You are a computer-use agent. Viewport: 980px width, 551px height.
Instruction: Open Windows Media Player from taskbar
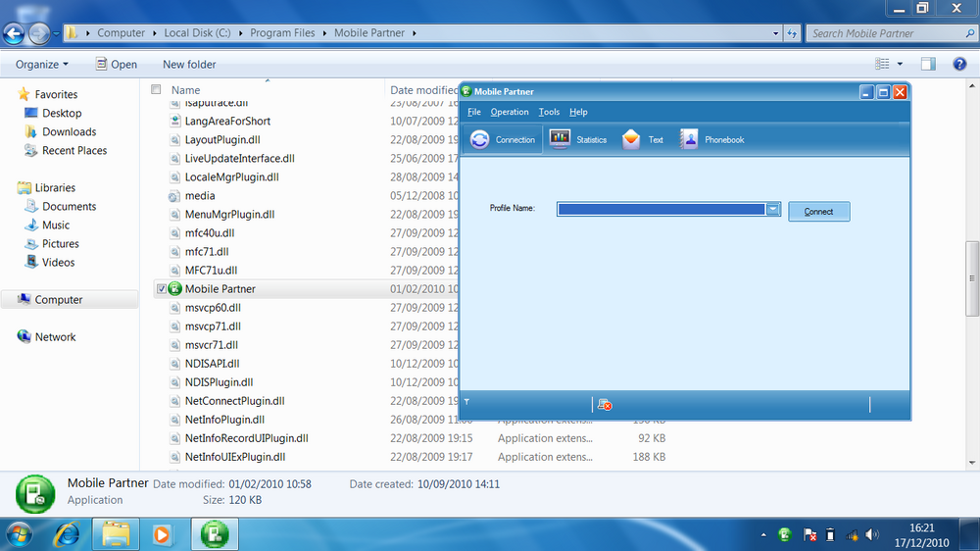(x=162, y=534)
